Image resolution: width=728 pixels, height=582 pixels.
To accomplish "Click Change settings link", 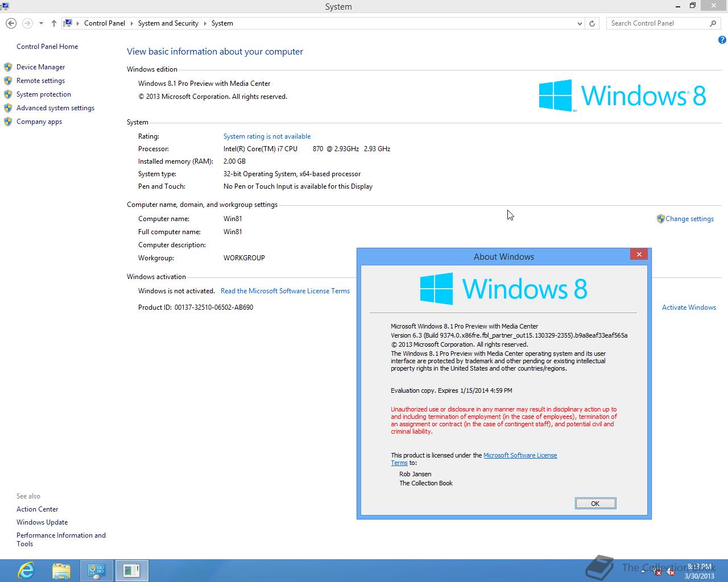I will [689, 219].
